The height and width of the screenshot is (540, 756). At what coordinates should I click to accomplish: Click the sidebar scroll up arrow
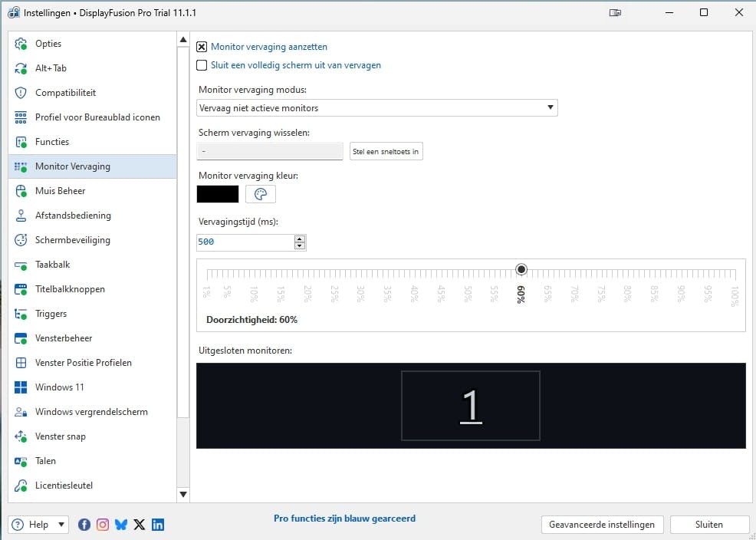183,40
